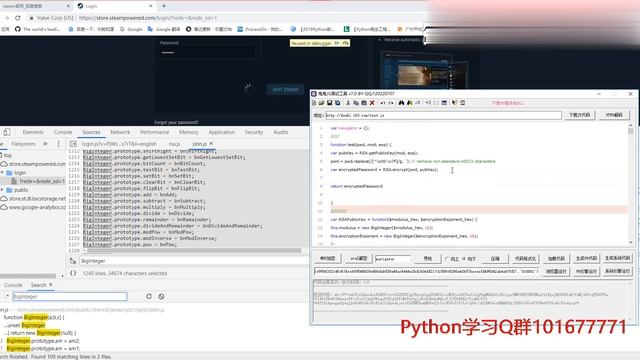Open the Security tab
This screenshot has height=360, width=640.
(x=254, y=132)
